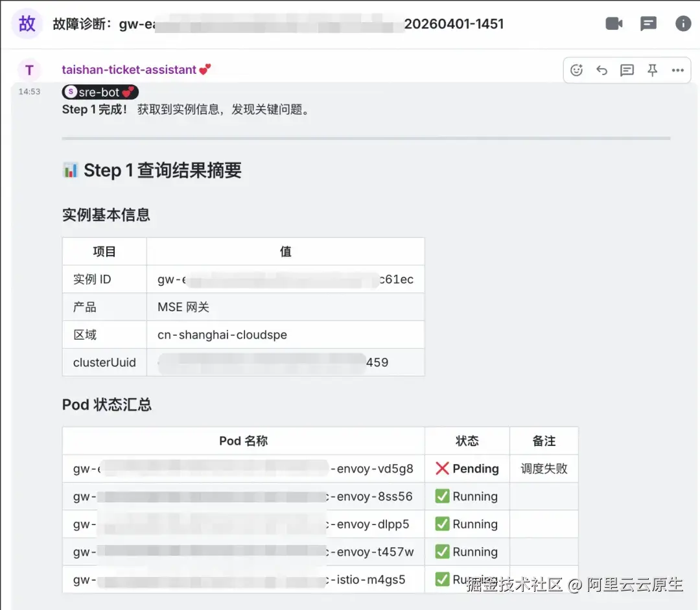The image size is (700, 610).
Task: Click the 14:53 message timestamp
Action: pyautogui.click(x=29, y=92)
